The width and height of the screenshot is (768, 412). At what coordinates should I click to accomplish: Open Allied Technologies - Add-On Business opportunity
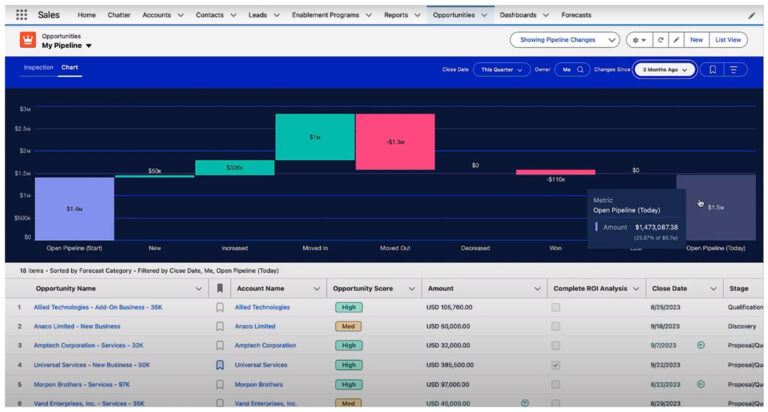tap(98, 307)
